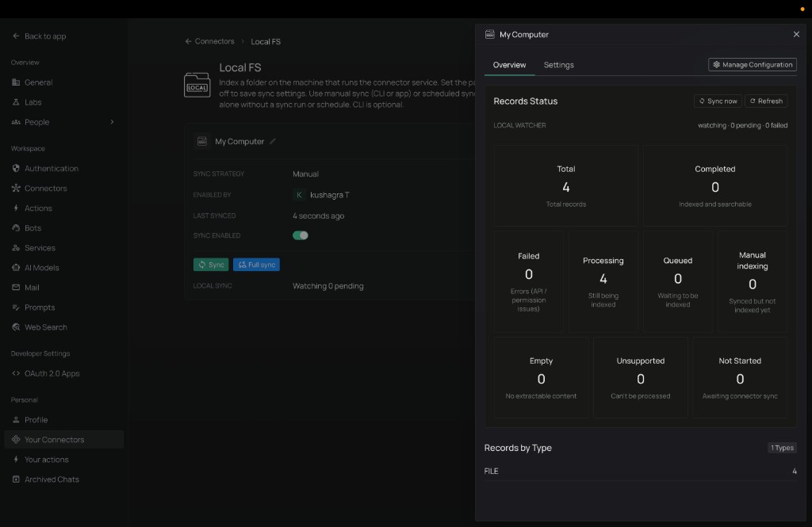This screenshot has width=812, height=527.
Task: Open Manage Configuration
Action: point(753,65)
